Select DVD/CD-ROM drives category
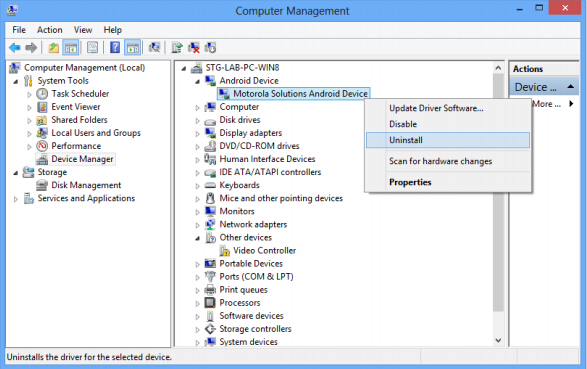The image size is (587, 369). click(259, 146)
